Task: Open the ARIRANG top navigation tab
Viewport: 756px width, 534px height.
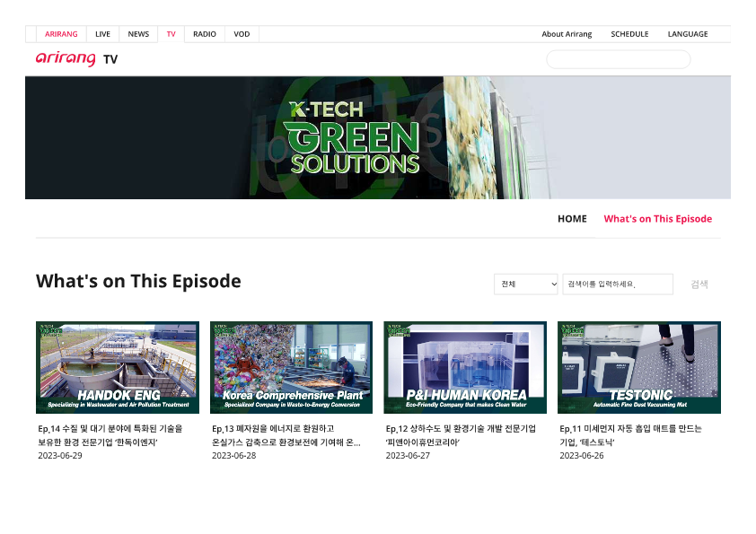Action: [x=61, y=34]
